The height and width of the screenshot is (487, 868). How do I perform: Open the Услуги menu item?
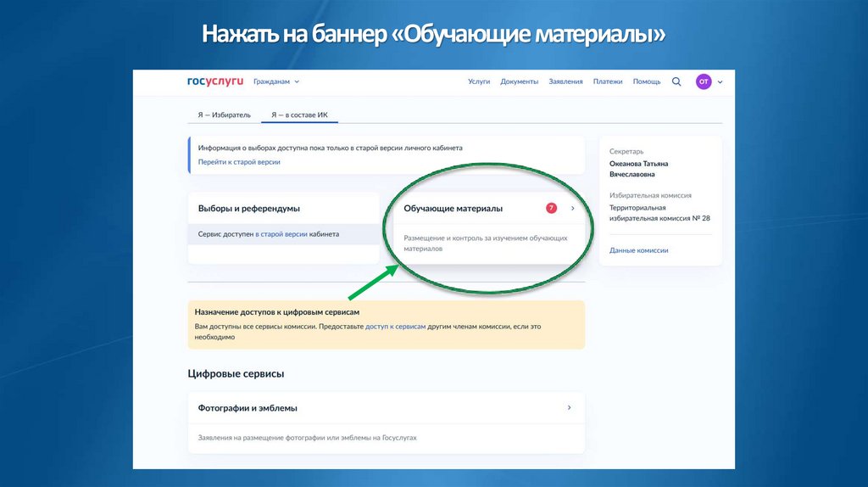[479, 81]
